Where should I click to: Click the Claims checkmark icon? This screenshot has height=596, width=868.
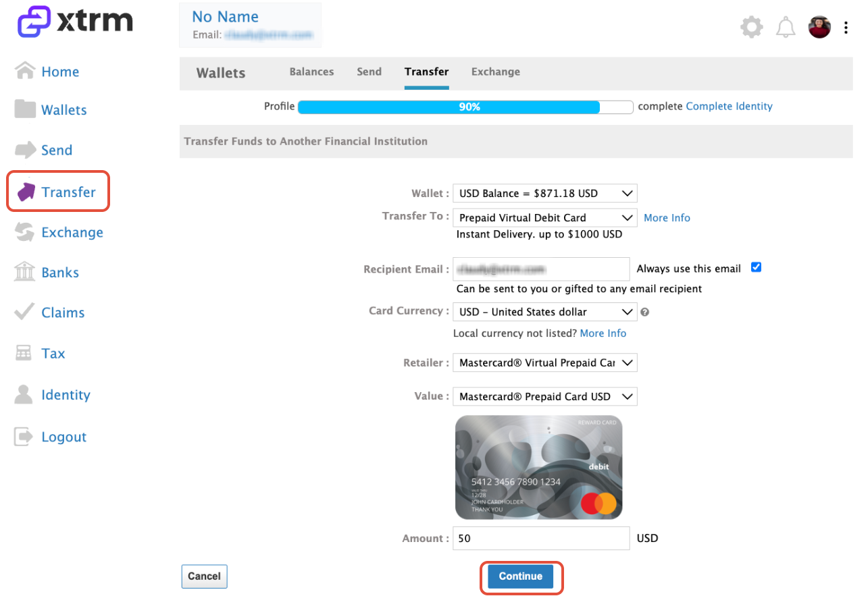coord(24,312)
